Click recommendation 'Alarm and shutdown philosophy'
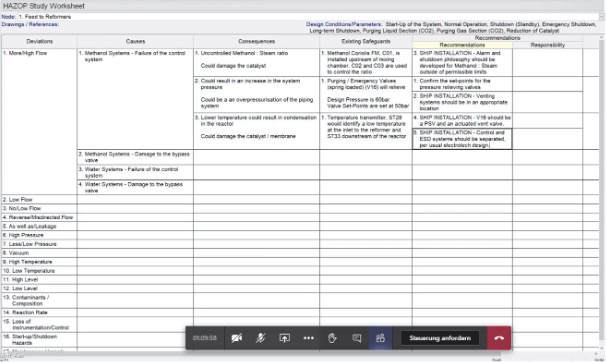This screenshot has width=606, height=362. pos(462,62)
